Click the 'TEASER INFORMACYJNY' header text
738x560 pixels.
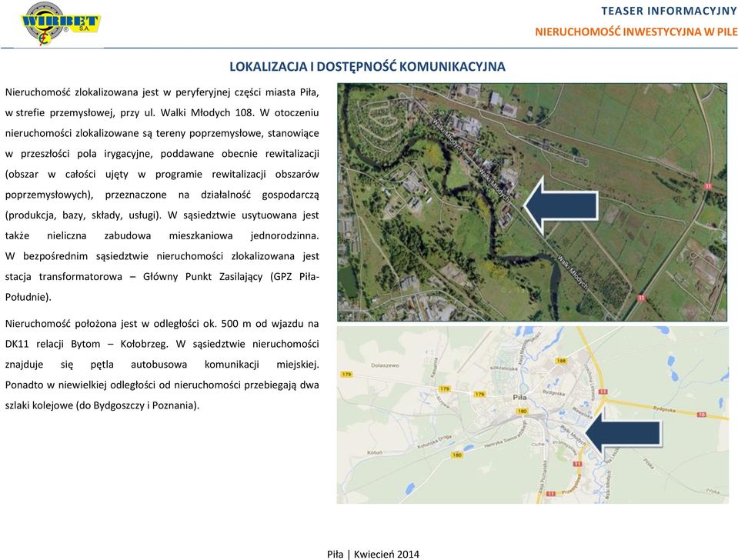tap(670, 11)
